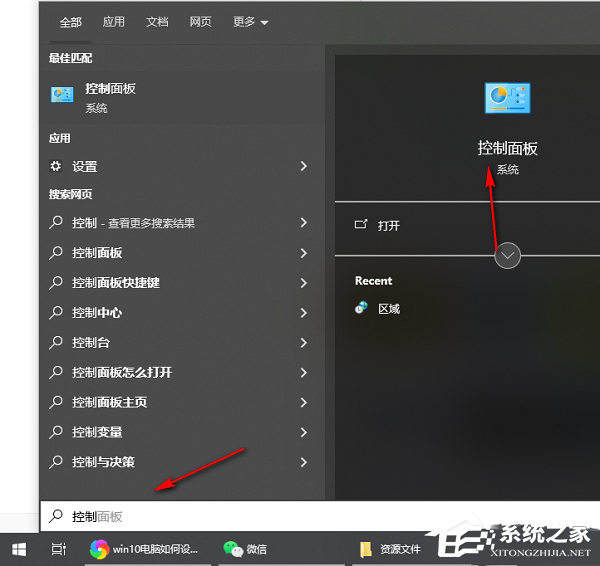
Task: Select the 网页 filter tab
Action: [x=200, y=21]
